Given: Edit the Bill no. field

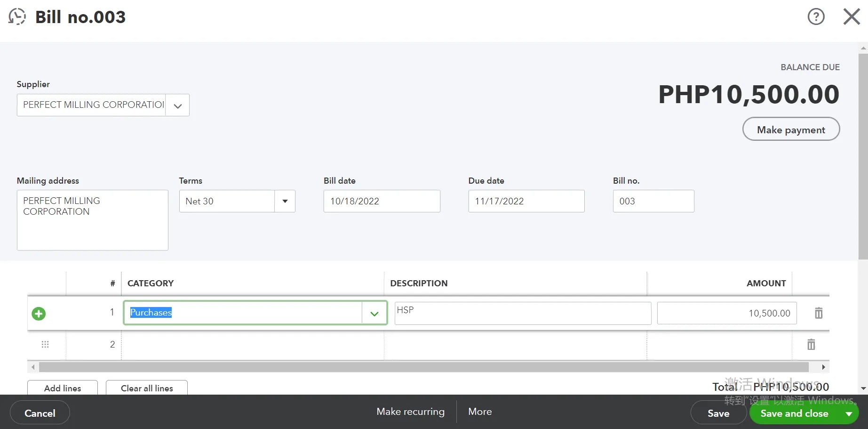Looking at the screenshot, I should pos(653,201).
